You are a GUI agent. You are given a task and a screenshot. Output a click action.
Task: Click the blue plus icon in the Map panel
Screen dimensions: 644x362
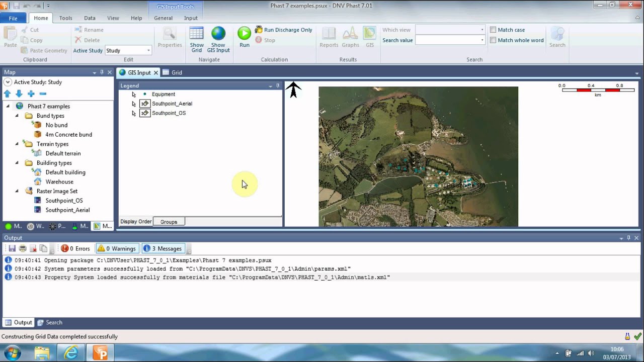pos(31,94)
